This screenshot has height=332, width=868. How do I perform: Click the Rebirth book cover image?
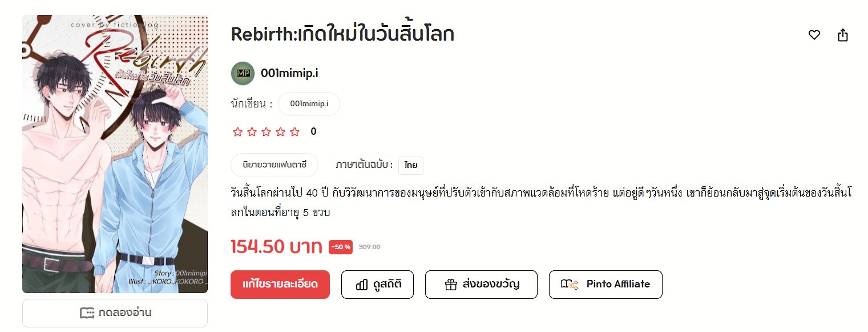pyautogui.click(x=115, y=154)
